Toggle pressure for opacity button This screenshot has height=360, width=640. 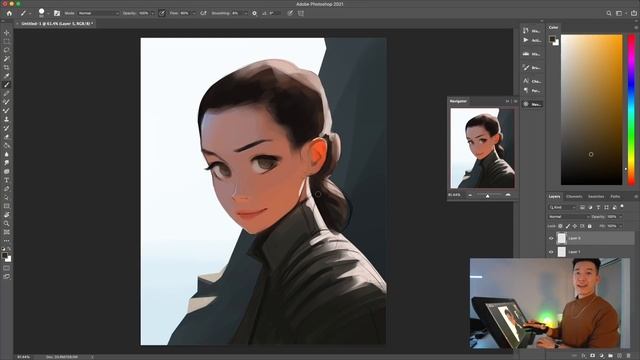click(162, 13)
